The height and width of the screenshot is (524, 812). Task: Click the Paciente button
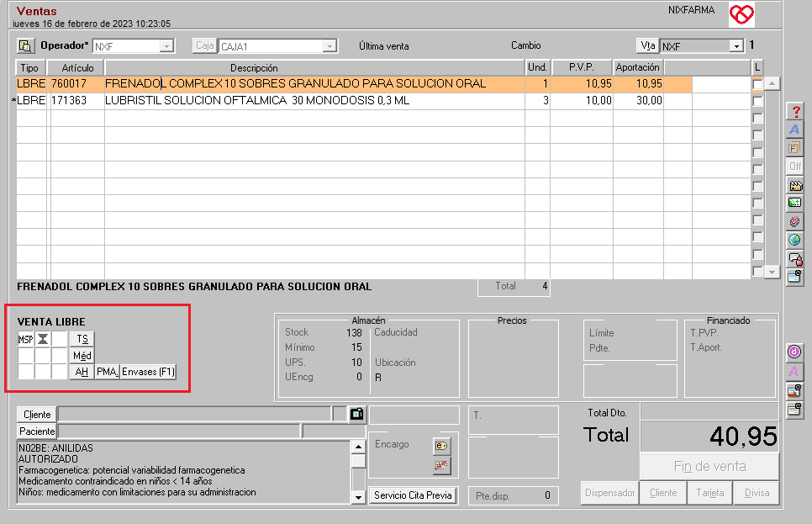coord(37,431)
